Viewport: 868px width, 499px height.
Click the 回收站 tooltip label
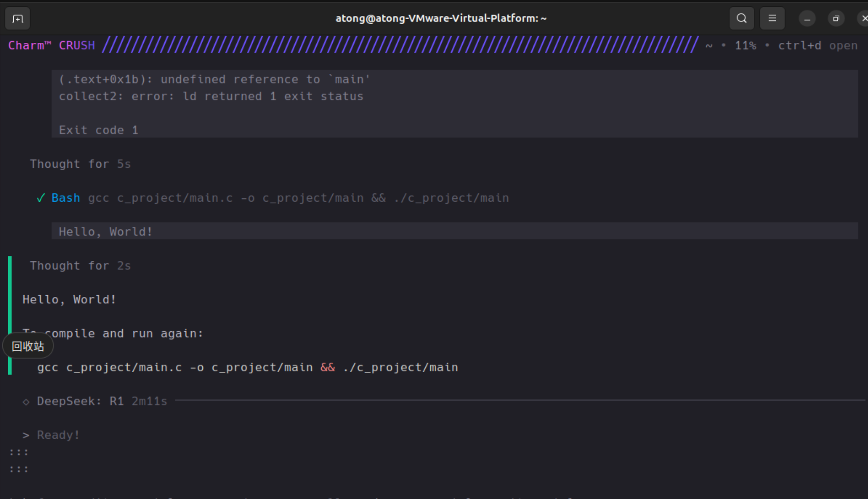(28, 347)
